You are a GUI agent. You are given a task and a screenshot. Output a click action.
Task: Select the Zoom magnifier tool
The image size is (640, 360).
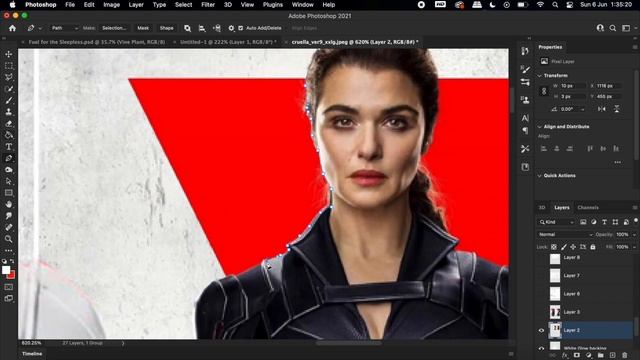(9, 239)
